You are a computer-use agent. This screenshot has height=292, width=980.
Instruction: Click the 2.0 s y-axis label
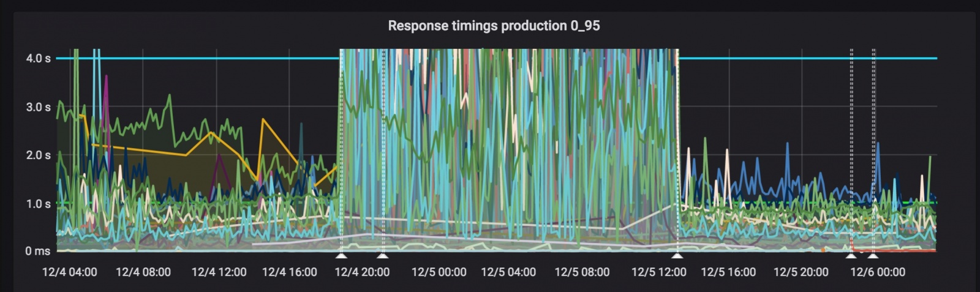click(38, 155)
